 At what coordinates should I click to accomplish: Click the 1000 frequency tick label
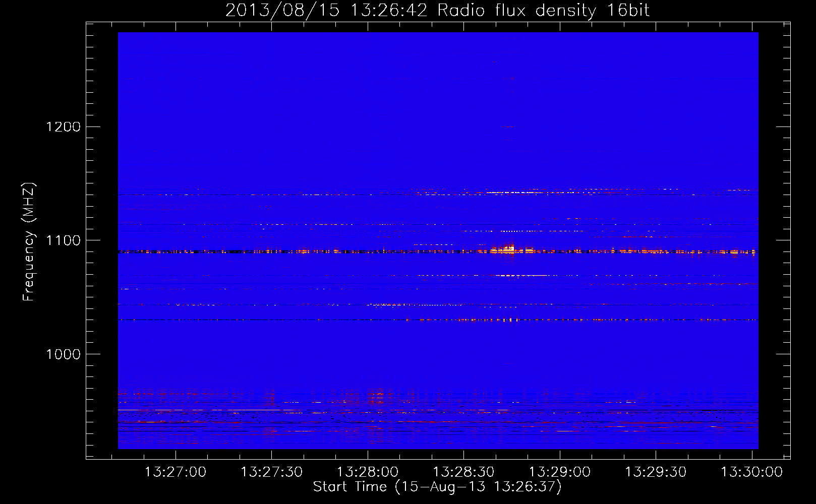click(x=64, y=354)
